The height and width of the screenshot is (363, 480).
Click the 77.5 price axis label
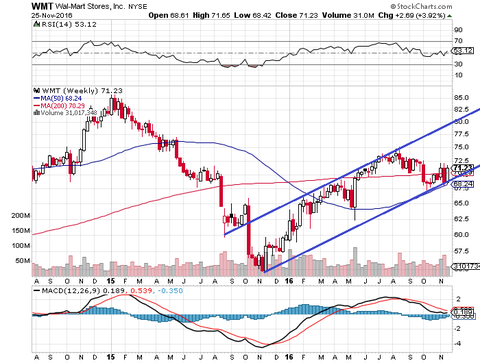[x=461, y=134]
